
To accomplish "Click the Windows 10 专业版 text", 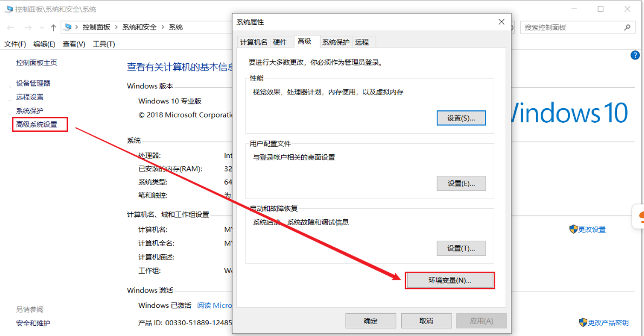I will point(170,101).
